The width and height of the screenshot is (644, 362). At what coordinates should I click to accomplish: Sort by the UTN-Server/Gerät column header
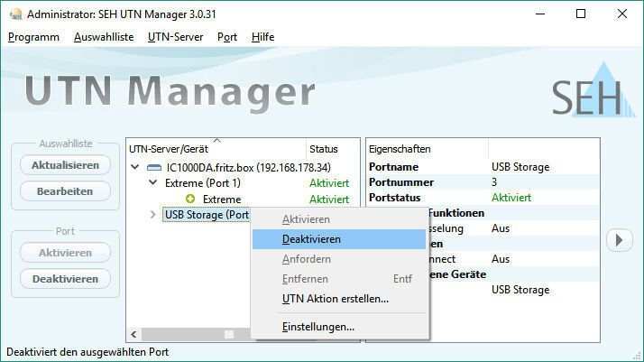tap(216, 149)
